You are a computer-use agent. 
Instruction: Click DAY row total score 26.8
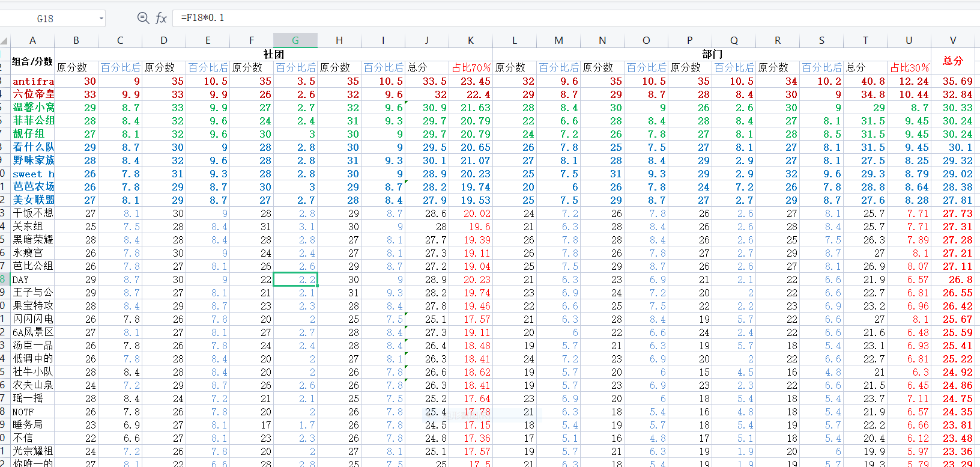953,279
